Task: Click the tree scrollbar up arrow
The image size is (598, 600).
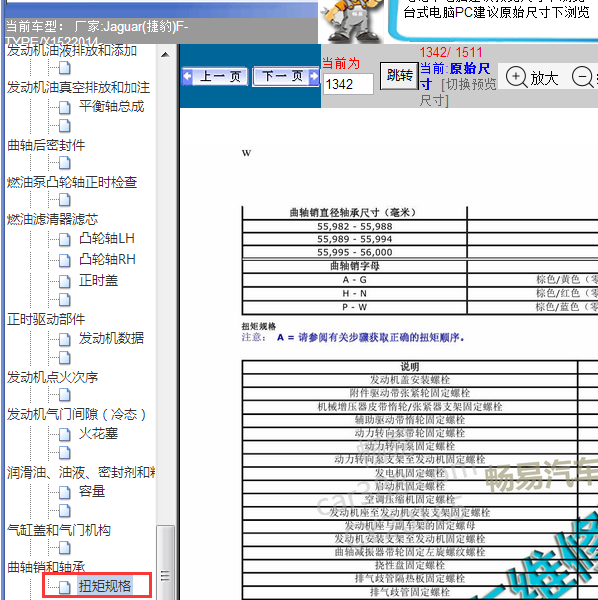Action: (x=165, y=55)
